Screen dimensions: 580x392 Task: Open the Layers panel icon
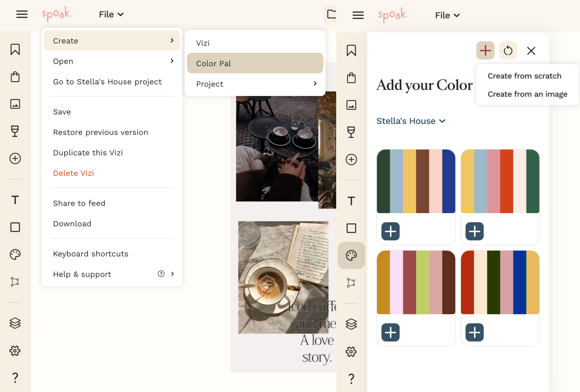pos(15,323)
